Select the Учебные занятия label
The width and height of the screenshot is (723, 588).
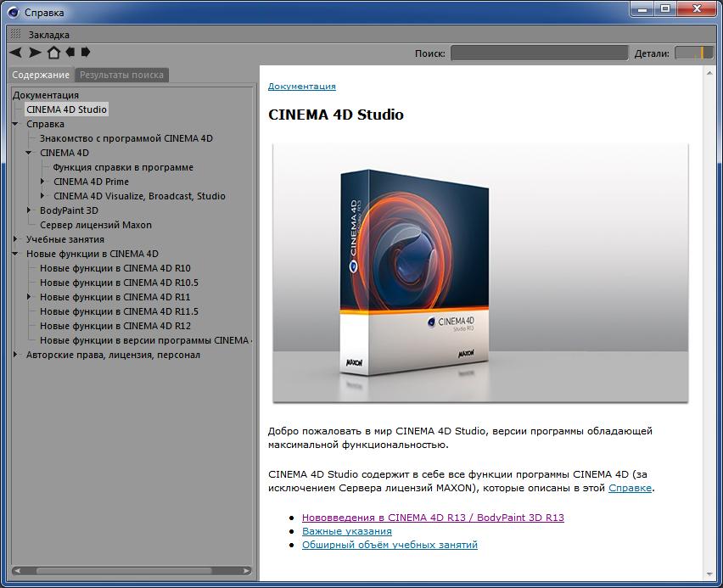(65, 239)
